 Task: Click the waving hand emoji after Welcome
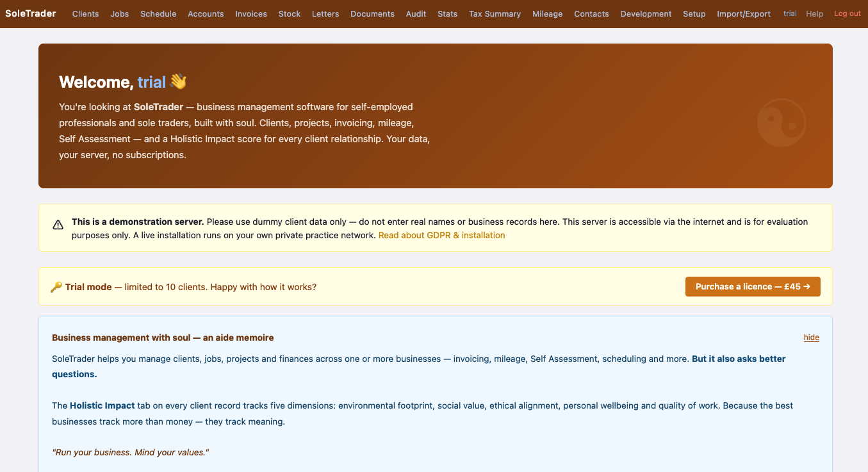[178, 82]
